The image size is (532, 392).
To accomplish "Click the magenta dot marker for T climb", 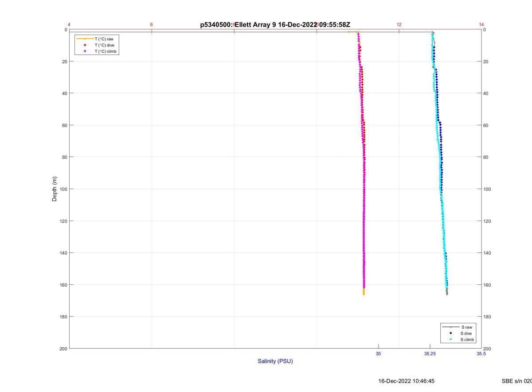I will (85, 51).
